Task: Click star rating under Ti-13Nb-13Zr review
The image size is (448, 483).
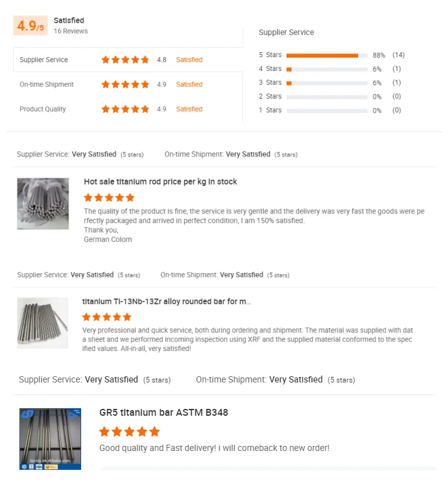Action: (x=107, y=317)
